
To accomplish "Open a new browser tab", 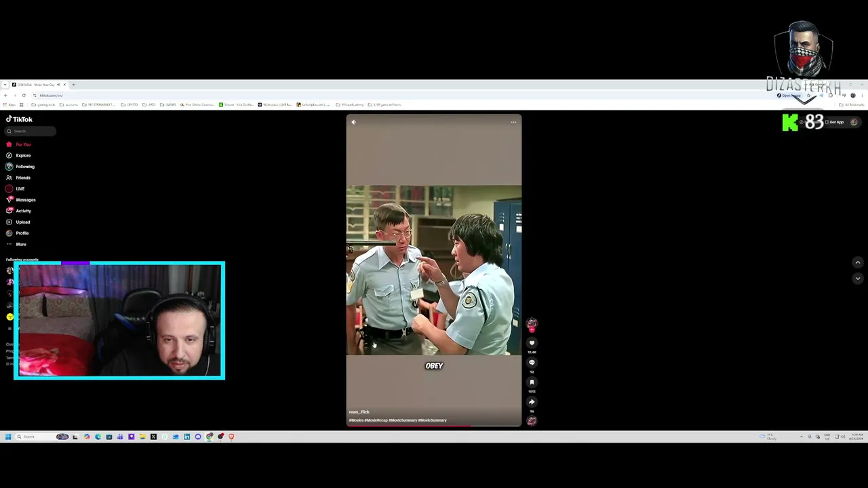I will pos(74,85).
